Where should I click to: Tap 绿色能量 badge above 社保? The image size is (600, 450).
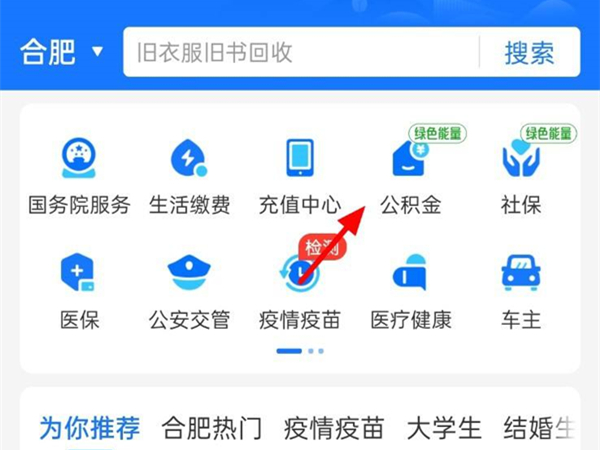(x=548, y=134)
